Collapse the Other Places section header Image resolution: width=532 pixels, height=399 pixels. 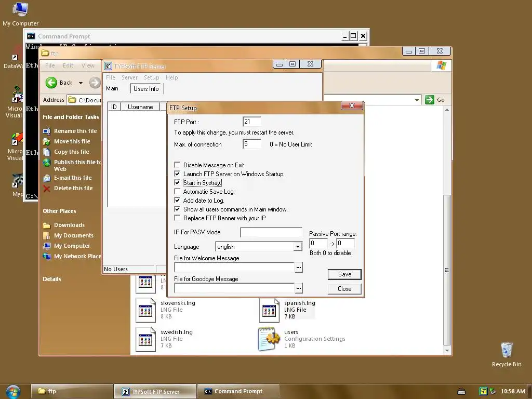[59, 211]
